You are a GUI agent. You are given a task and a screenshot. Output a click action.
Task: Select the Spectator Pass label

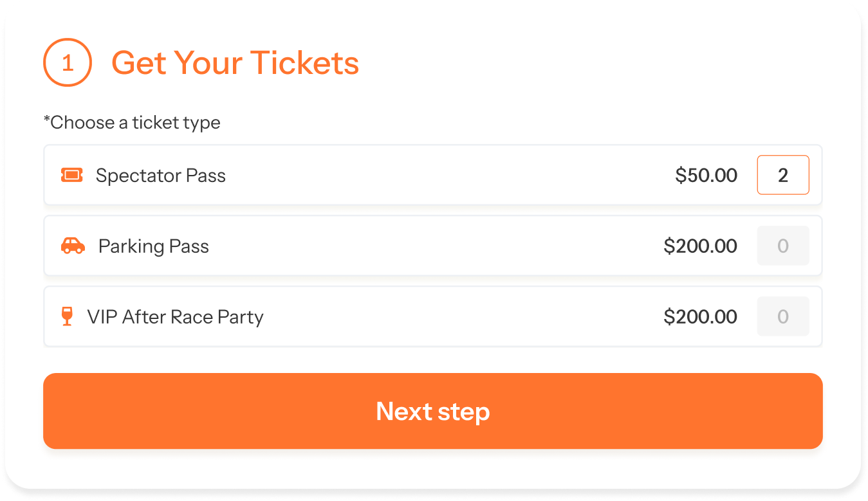click(161, 176)
